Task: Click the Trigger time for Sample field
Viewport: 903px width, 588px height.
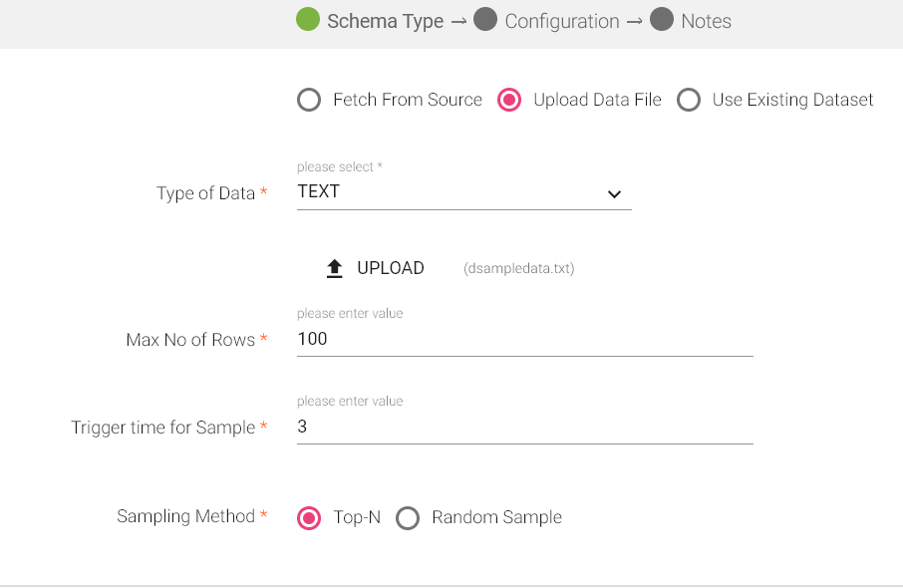Action: [x=524, y=427]
